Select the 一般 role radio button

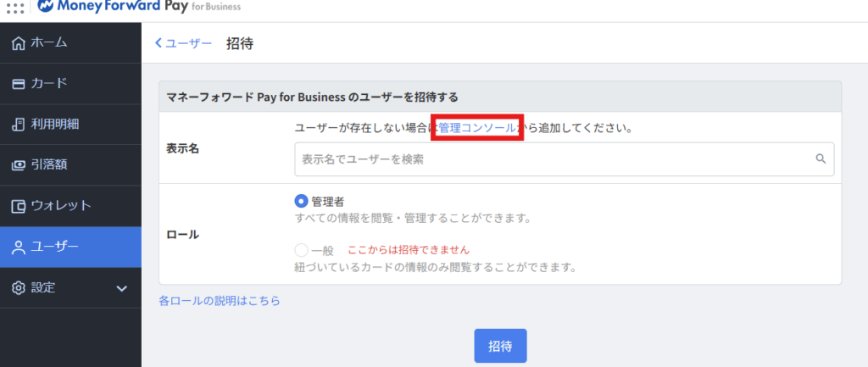301,250
